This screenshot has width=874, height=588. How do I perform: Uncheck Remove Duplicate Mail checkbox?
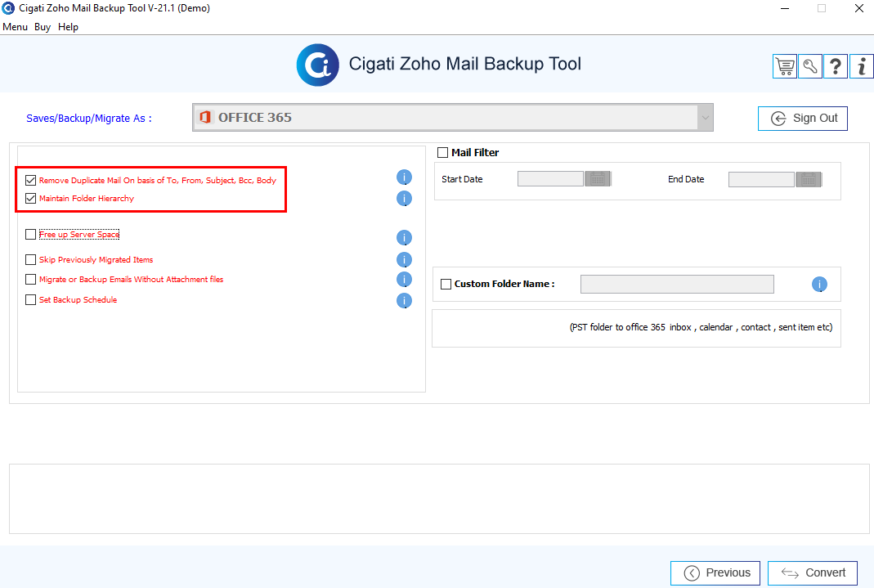[30, 181]
